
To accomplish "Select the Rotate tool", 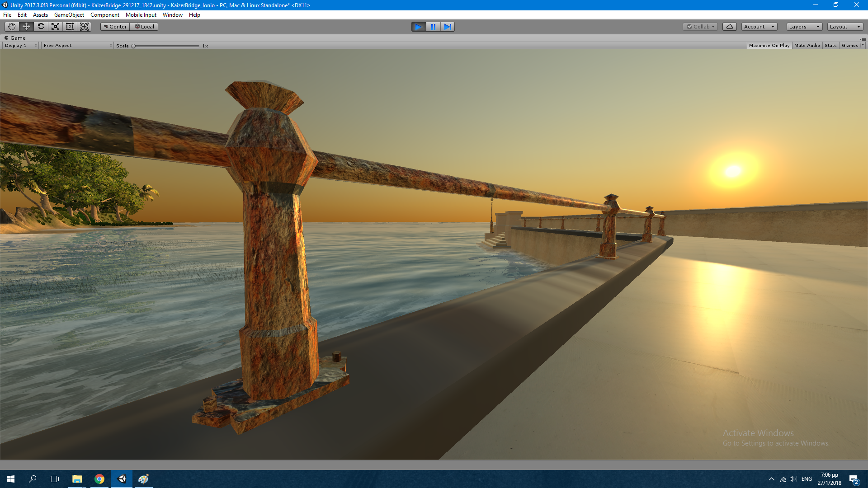I will (41, 27).
